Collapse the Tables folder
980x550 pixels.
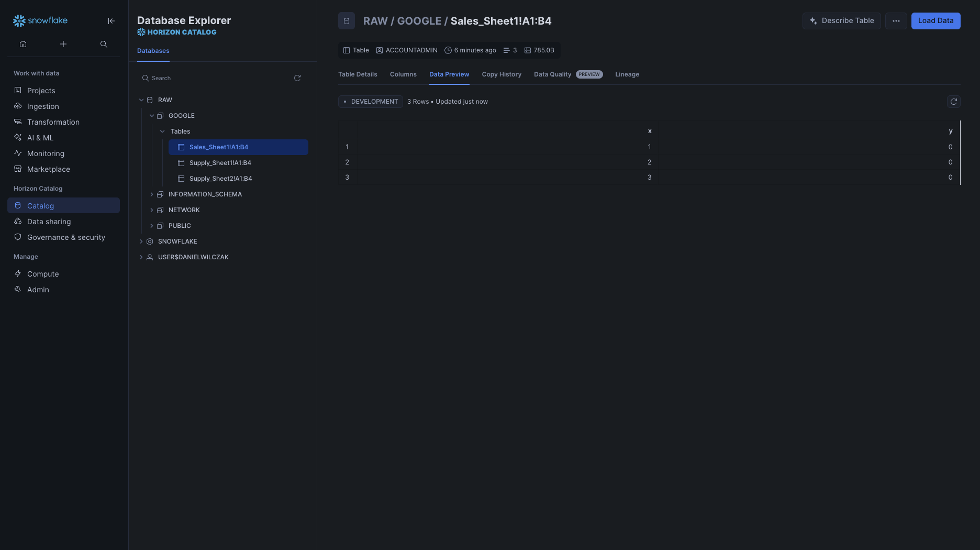162,131
